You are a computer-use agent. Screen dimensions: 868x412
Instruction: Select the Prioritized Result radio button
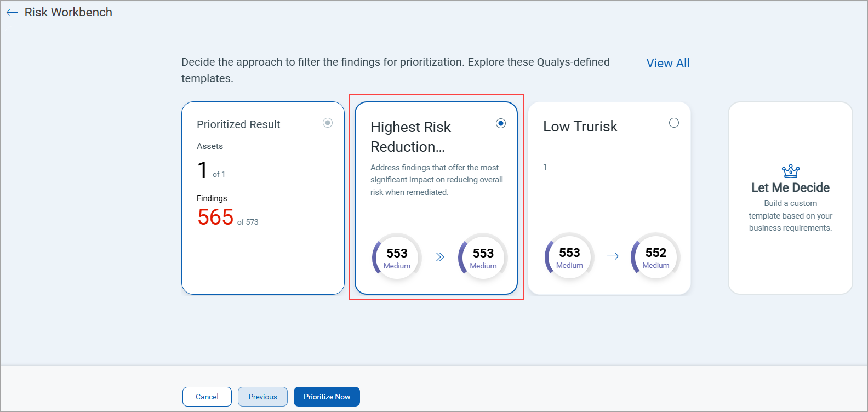pos(328,123)
